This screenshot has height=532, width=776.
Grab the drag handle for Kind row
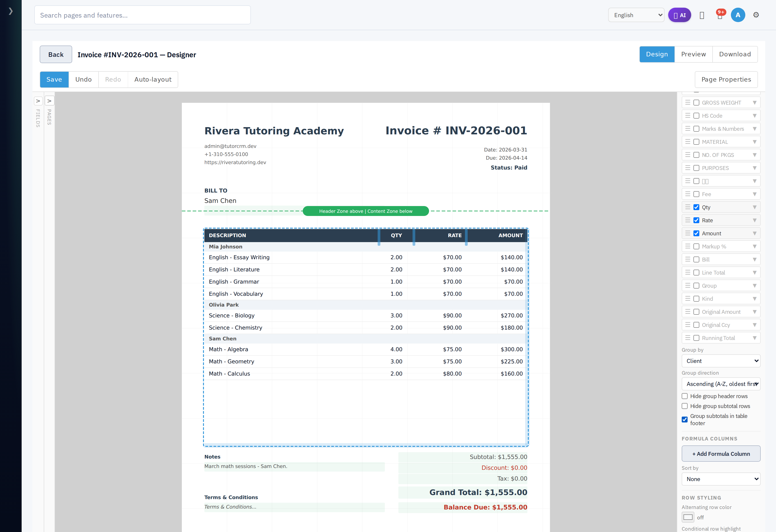pyautogui.click(x=688, y=299)
